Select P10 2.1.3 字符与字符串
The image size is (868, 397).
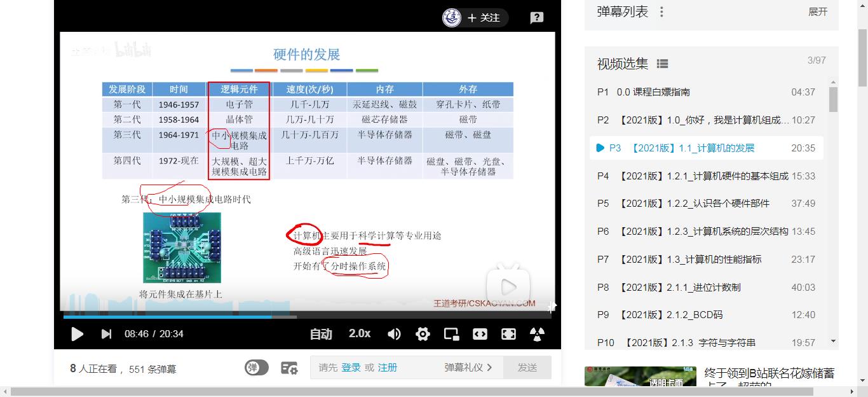coord(706,342)
